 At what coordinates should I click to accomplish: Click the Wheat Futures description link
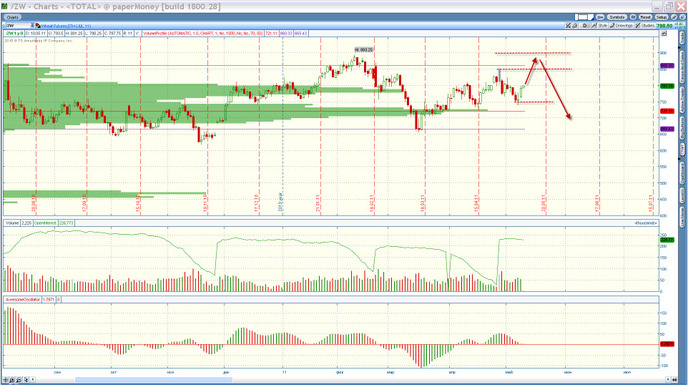coord(66,26)
